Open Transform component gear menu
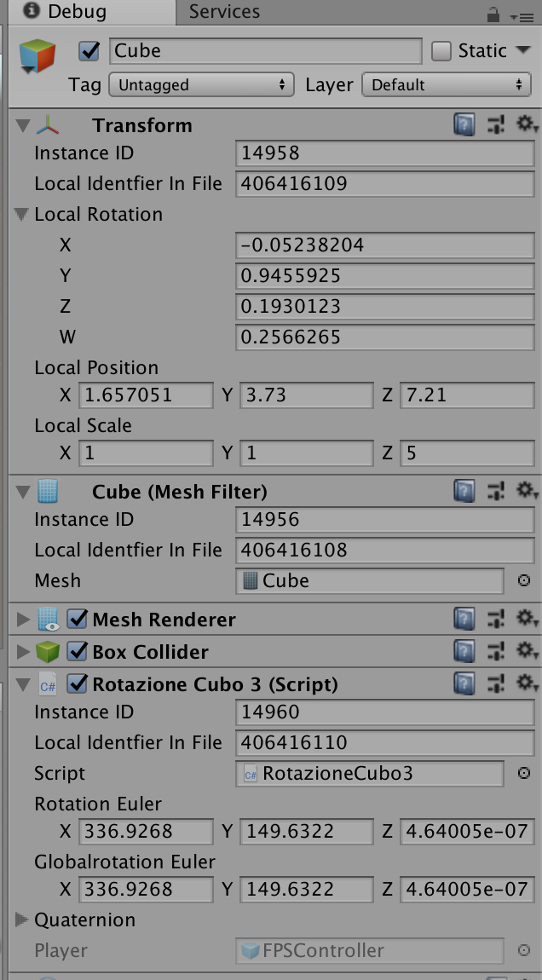This screenshot has height=980, width=542. [x=527, y=125]
